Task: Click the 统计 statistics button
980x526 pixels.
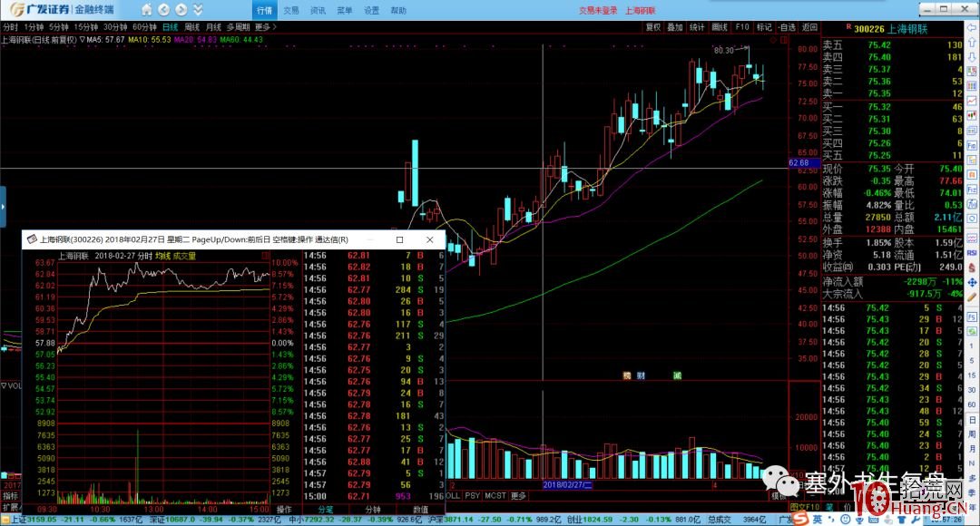Action: (697, 27)
